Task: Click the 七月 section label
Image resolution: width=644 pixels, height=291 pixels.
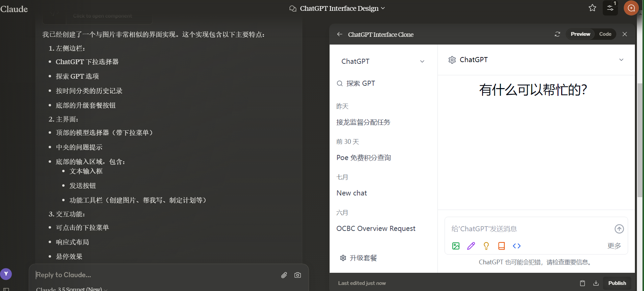Action: 342,177
